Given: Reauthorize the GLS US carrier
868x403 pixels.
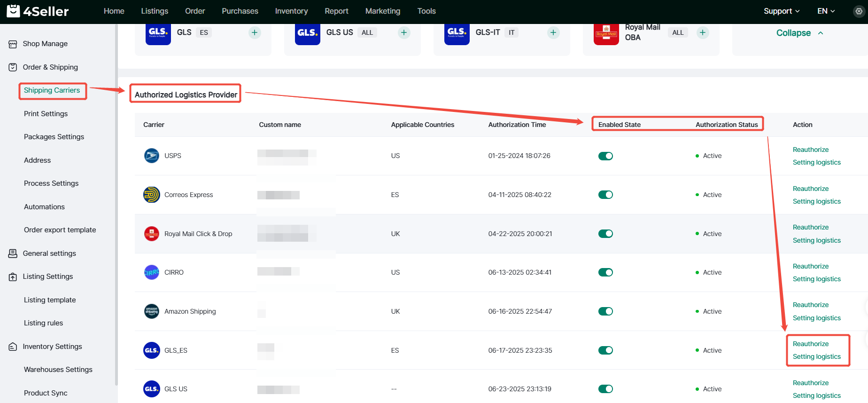Looking at the screenshot, I should coord(811,383).
